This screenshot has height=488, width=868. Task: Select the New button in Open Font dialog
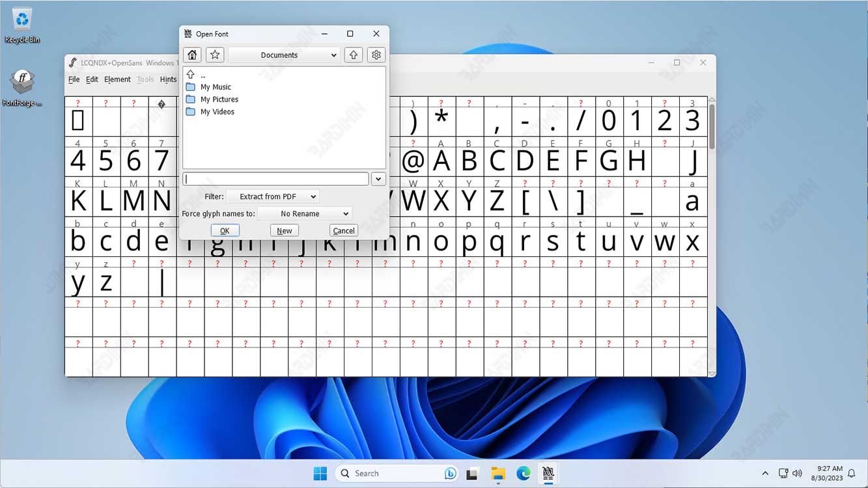(285, 230)
